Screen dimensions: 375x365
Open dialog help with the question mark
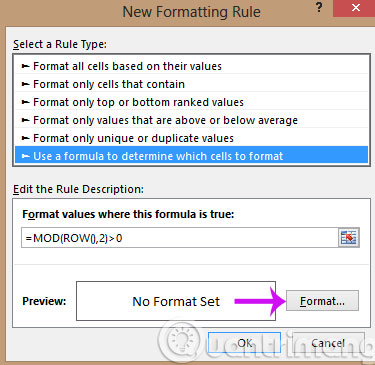(x=319, y=8)
